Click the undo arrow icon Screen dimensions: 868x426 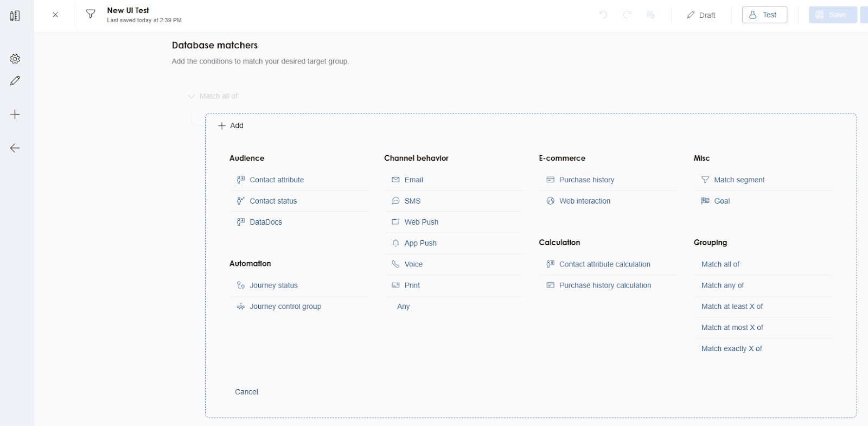[603, 15]
